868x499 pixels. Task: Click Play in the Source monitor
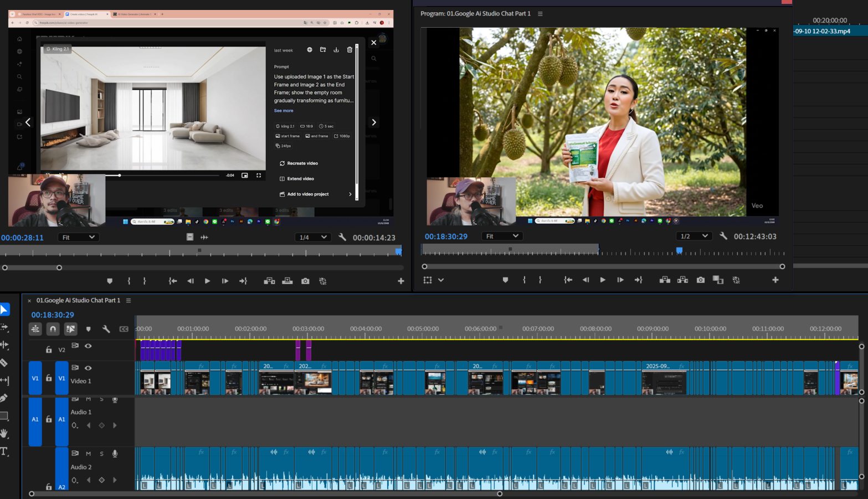207,281
